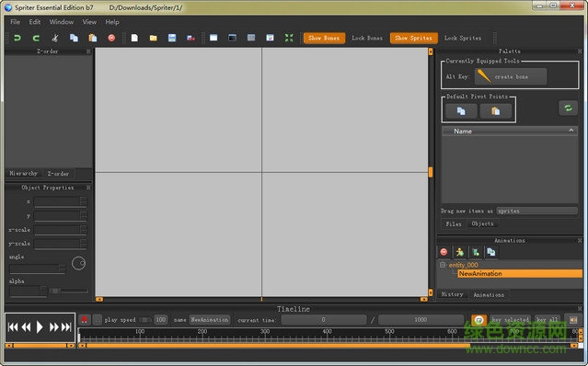The height and width of the screenshot is (366, 588).
Task: Step to previous keyframe with rewind button
Action: pyautogui.click(x=26, y=327)
